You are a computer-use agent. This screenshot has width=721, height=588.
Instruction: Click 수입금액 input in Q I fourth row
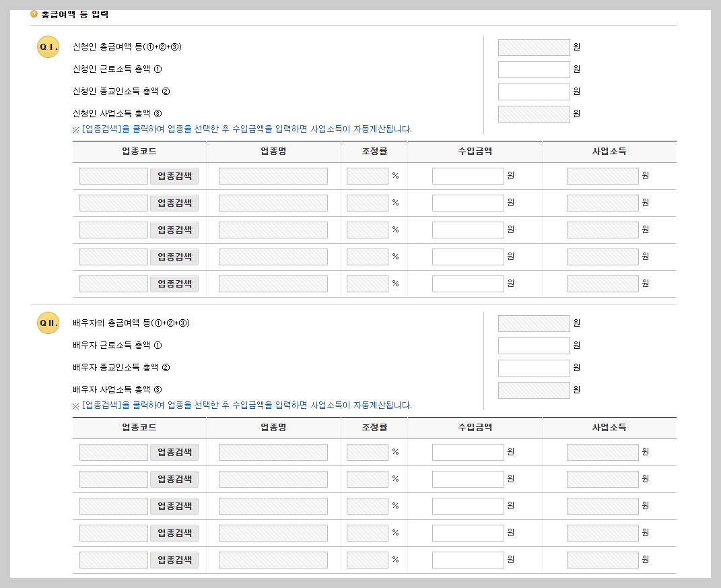pos(468,257)
